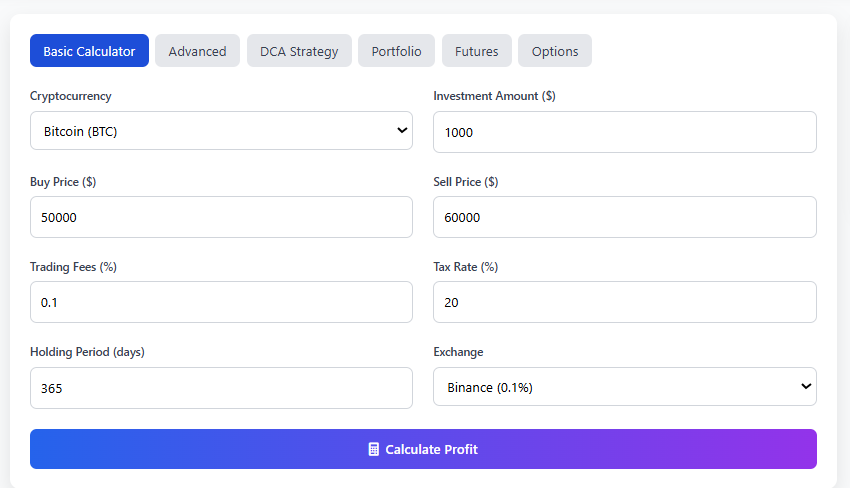Expand the Cryptocurrency dropdown
The width and height of the screenshot is (850, 488).
point(221,131)
